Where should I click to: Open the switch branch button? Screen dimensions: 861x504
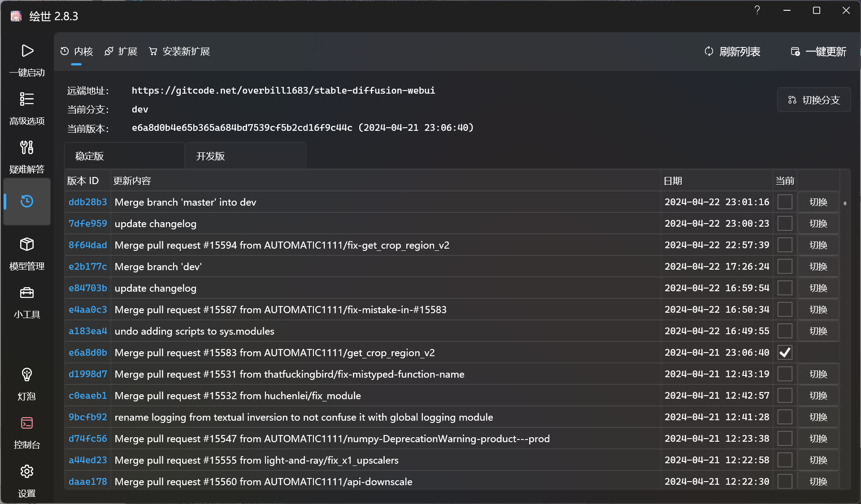[x=814, y=100]
